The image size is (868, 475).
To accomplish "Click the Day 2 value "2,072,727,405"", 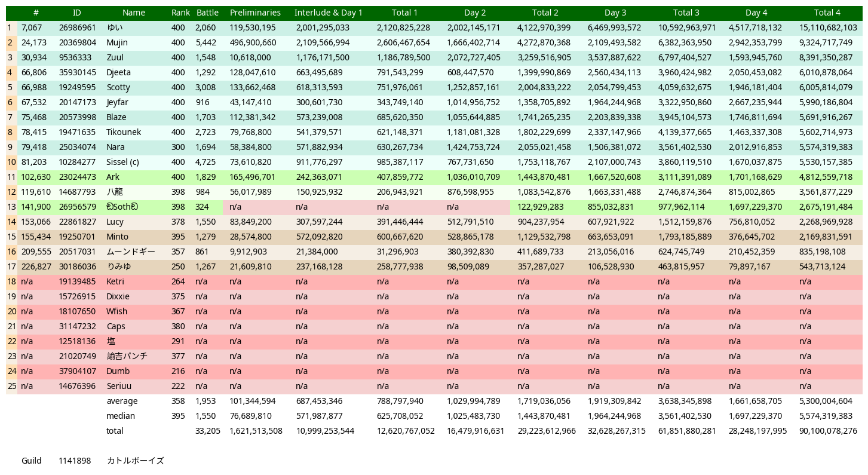I will (x=474, y=57).
